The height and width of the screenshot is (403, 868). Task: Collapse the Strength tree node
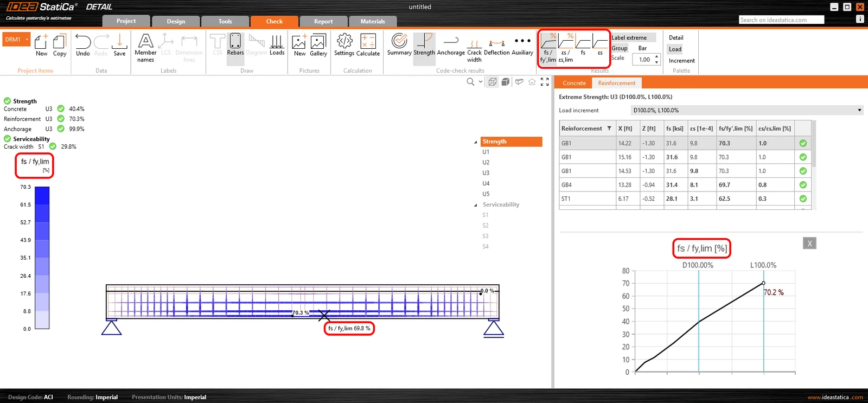coord(476,142)
